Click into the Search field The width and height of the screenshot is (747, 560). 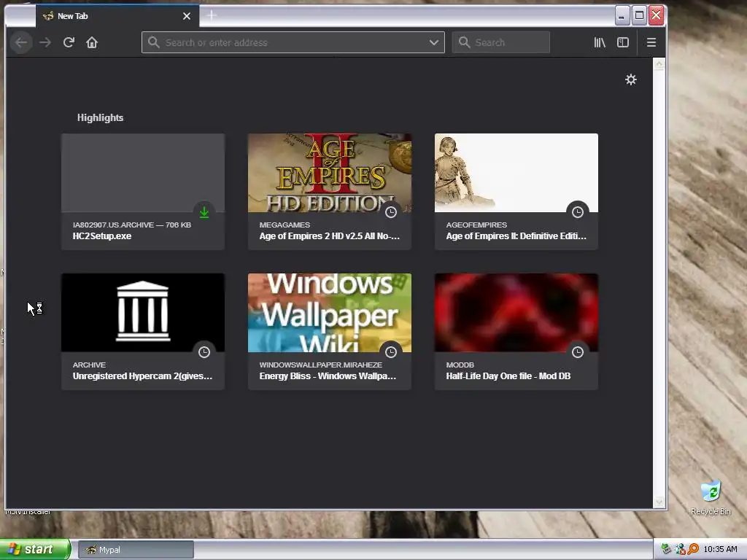click(x=500, y=42)
